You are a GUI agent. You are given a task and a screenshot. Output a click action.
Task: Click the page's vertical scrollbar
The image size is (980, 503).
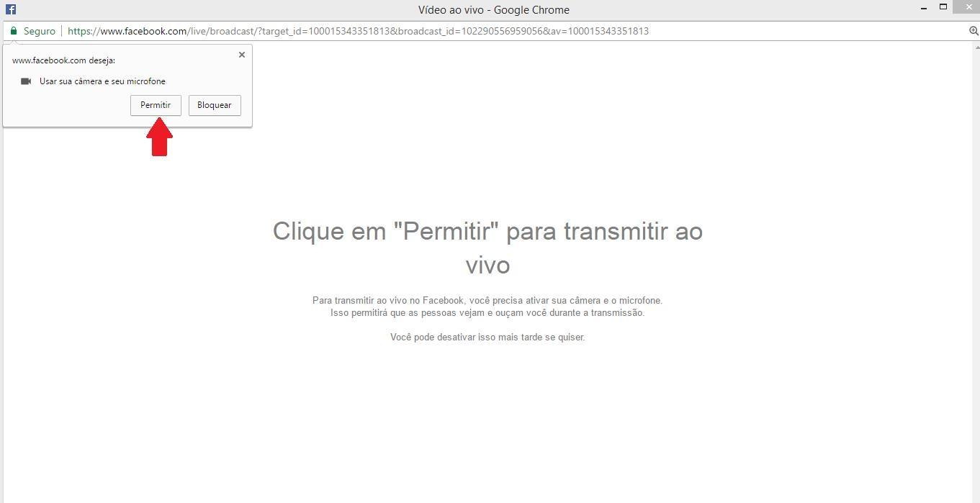(x=976, y=272)
